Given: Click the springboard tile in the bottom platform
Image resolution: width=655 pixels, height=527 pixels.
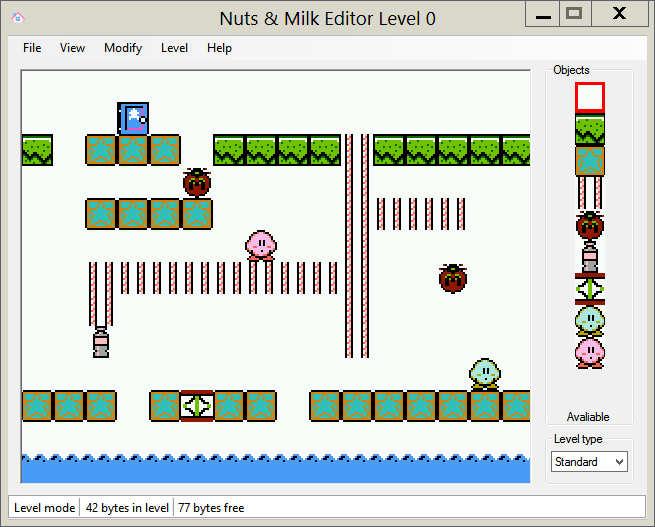Looking at the screenshot, I should coord(197,406).
